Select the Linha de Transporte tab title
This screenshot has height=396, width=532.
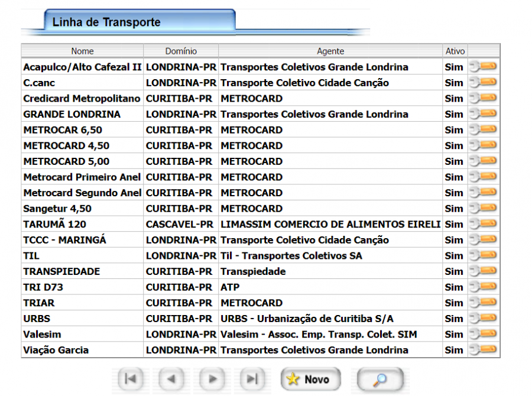point(106,22)
